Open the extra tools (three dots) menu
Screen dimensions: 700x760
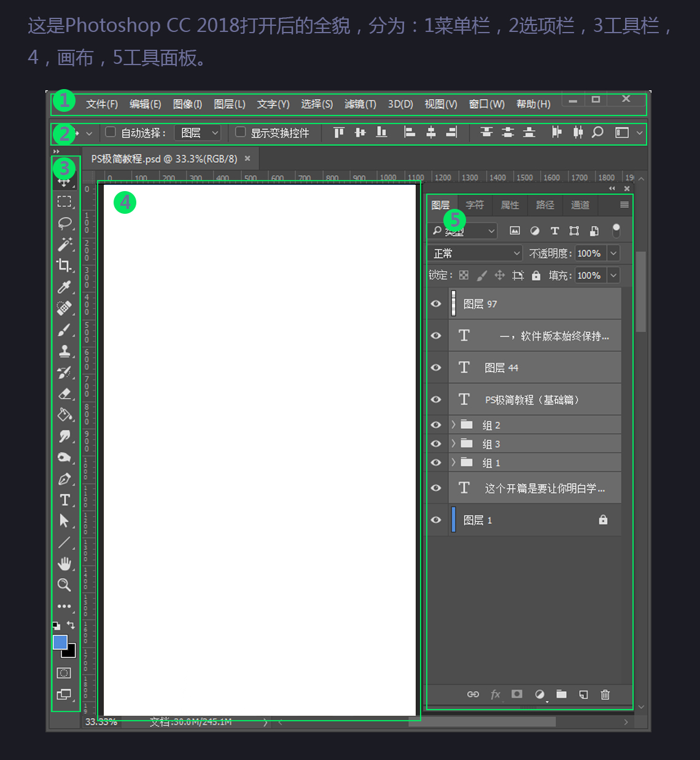tap(64, 606)
